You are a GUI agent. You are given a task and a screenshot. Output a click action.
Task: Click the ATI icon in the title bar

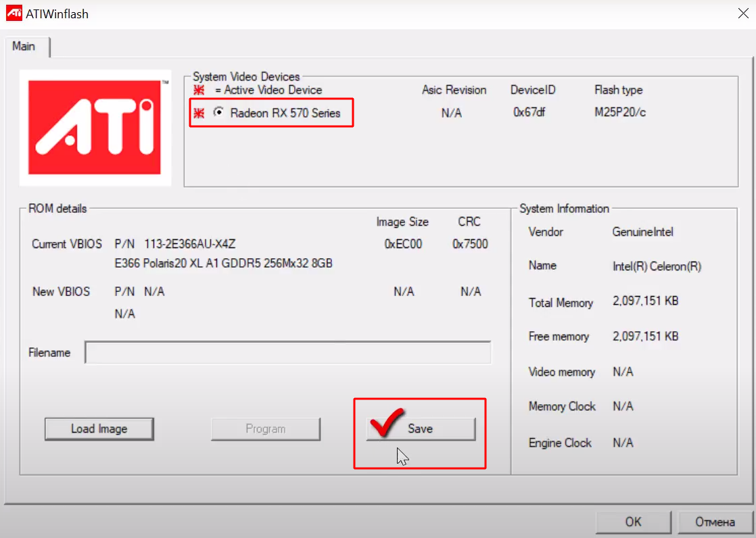(14, 14)
